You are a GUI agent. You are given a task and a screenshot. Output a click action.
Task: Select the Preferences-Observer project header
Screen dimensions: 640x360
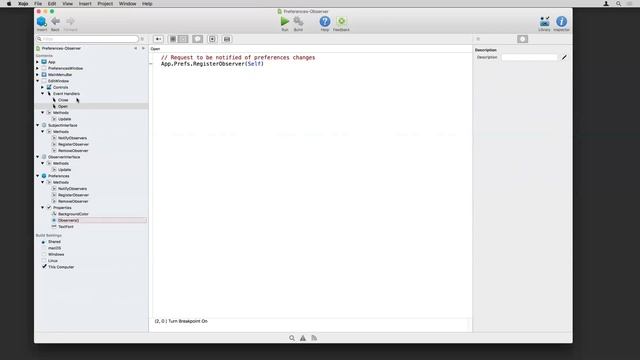pyautogui.click(x=61, y=48)
